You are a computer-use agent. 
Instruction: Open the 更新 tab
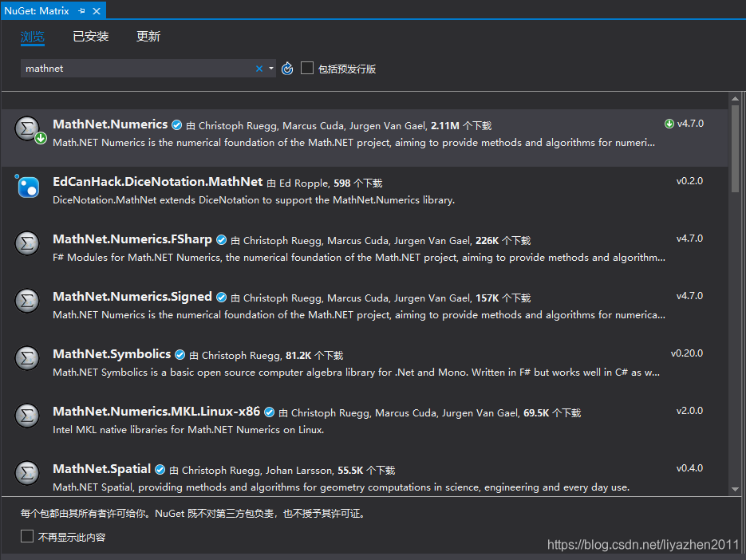point(148,36)
